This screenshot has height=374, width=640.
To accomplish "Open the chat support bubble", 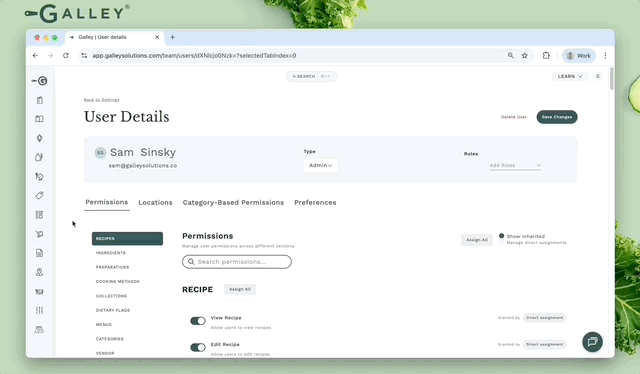I will tap(592, 342).
